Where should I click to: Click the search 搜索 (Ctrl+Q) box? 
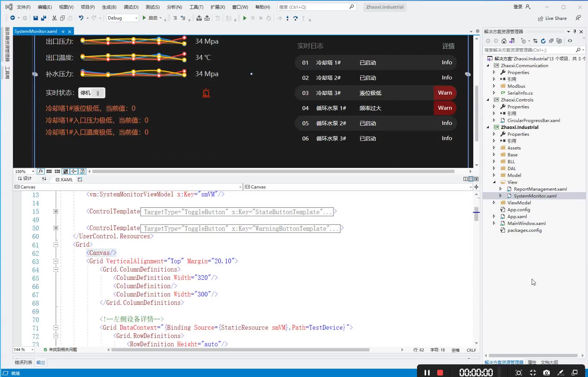[x=317, y=7]
